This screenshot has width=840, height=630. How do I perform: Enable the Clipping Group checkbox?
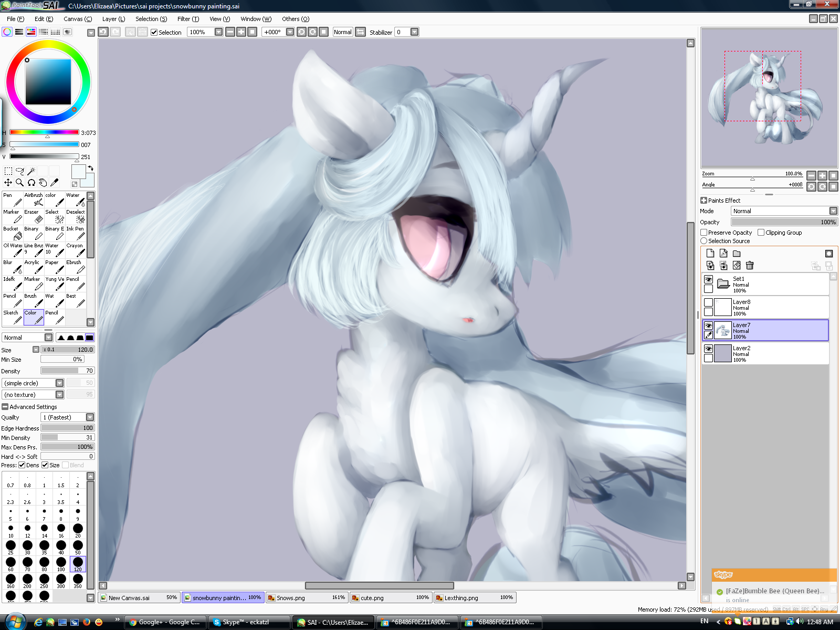pyautogui.click(x=761, y=233)
